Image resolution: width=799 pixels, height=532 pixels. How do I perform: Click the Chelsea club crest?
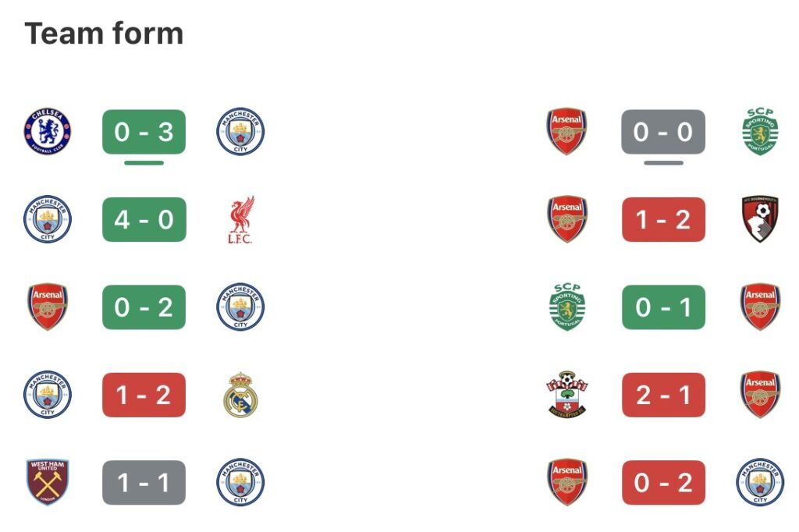47,131
